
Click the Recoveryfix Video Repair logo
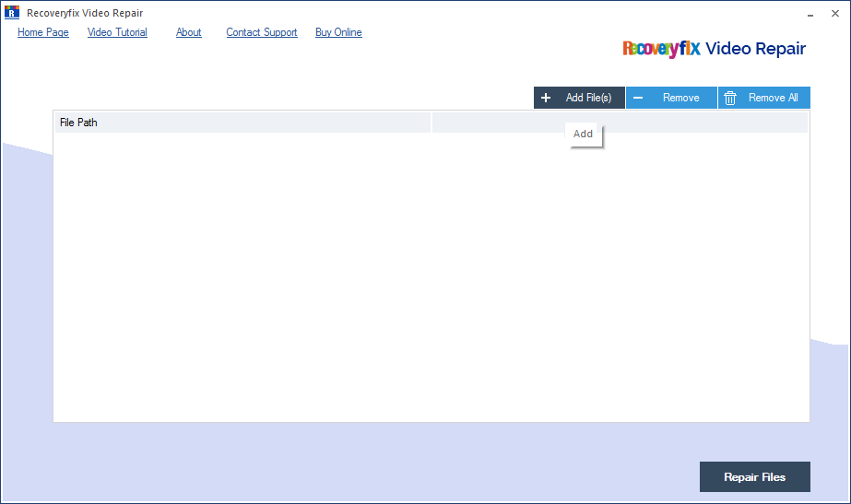(x=715, y=49)
